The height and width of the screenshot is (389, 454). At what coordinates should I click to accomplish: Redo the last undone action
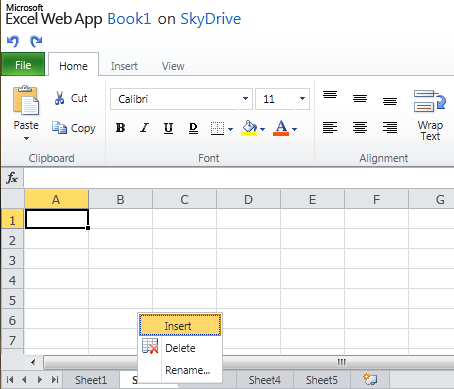(36, 41)
